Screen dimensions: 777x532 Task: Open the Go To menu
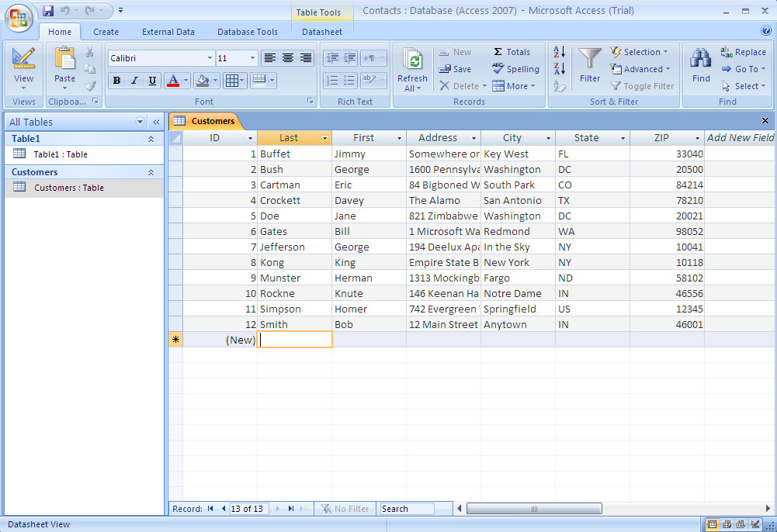point(744,69)
